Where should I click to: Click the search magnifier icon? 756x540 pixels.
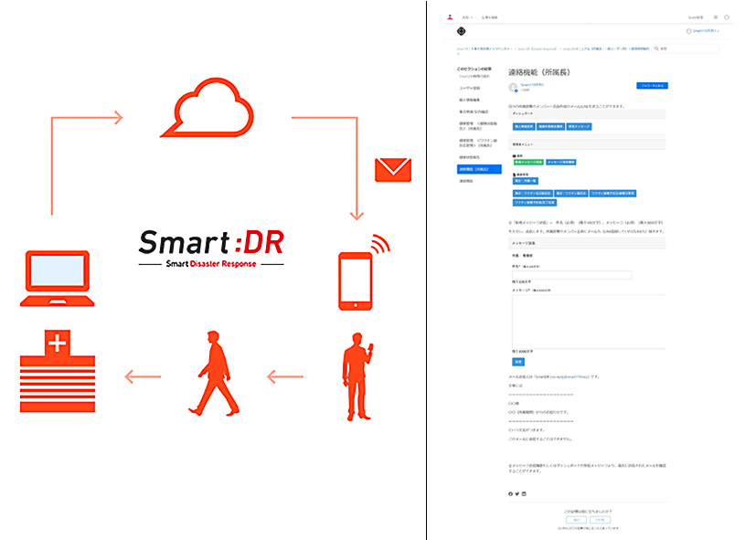[x=656, y=48]
